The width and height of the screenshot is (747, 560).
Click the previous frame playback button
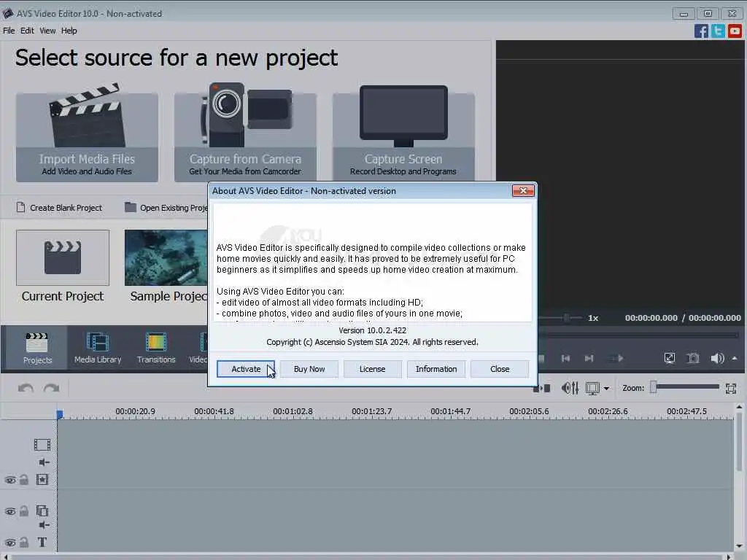pyautogui.click(x=565, y=358)
